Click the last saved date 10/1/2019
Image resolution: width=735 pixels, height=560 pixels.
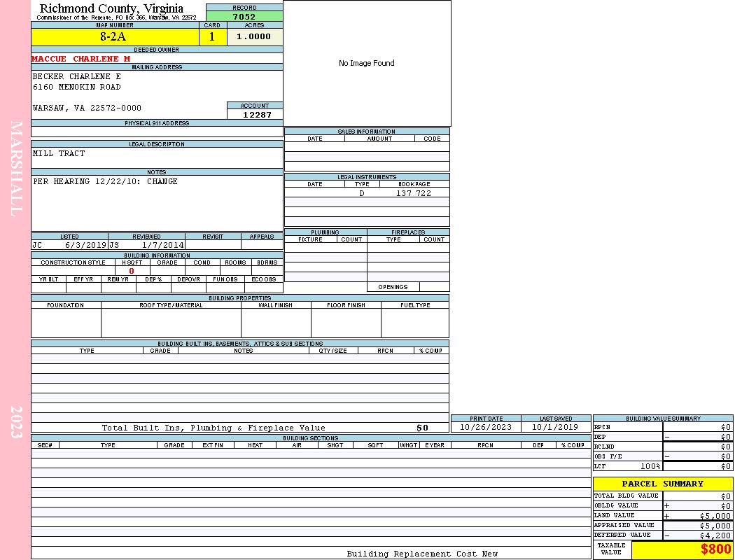click(555, 427)
